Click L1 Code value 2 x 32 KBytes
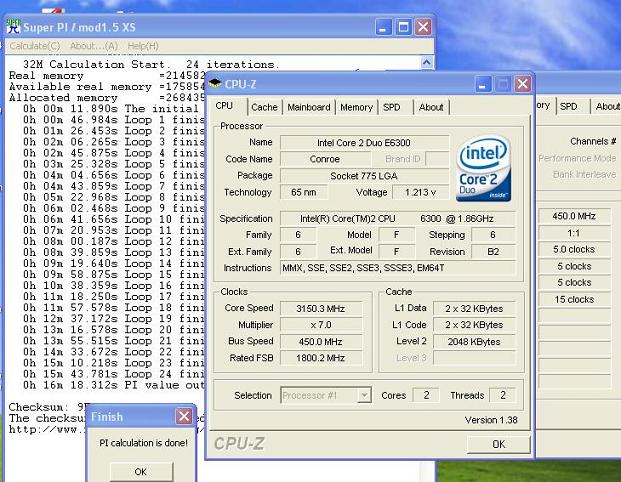The width and height of the screenshot is (621, 482). pos(474,325)
